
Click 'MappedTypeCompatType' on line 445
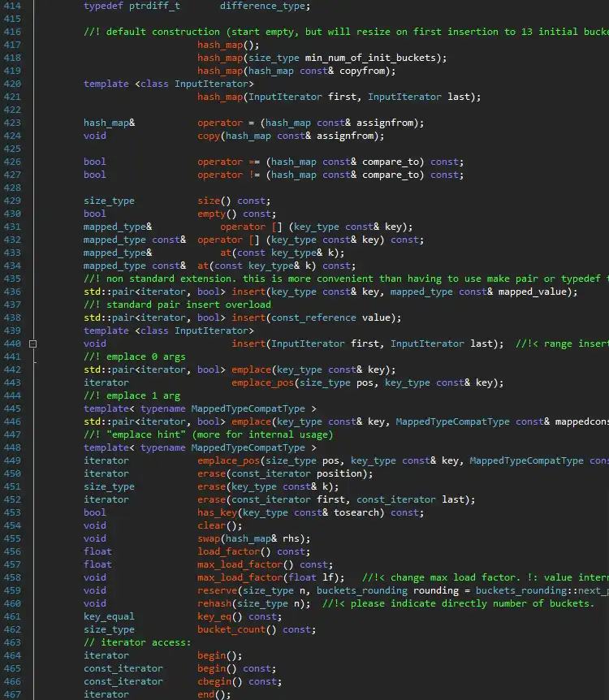coord(248,408)
